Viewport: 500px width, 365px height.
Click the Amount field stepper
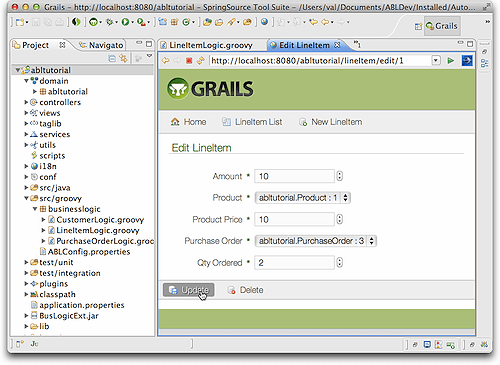tap(339, 176)
